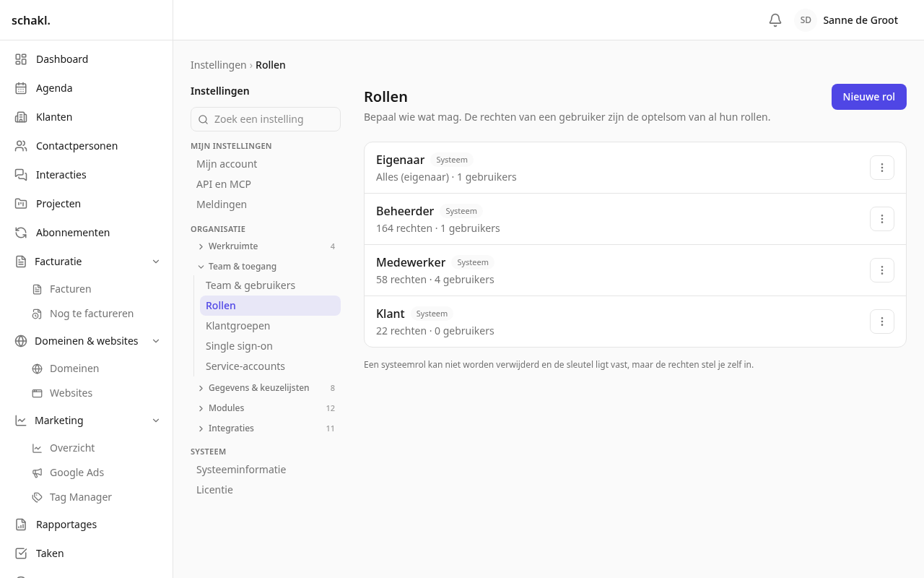
Task: Open the Beheerder role options menu
Action: pyautogui.click(x=882, y=219)
